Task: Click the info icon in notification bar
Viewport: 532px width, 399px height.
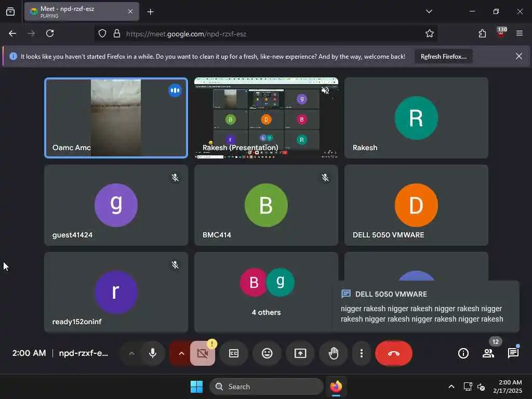Action: (x=13, y=56)
